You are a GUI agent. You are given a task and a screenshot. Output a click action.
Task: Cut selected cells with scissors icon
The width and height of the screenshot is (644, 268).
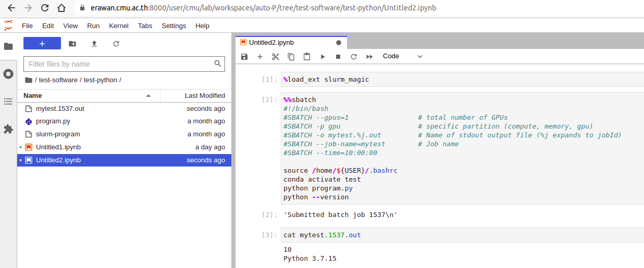click(276, 56)
